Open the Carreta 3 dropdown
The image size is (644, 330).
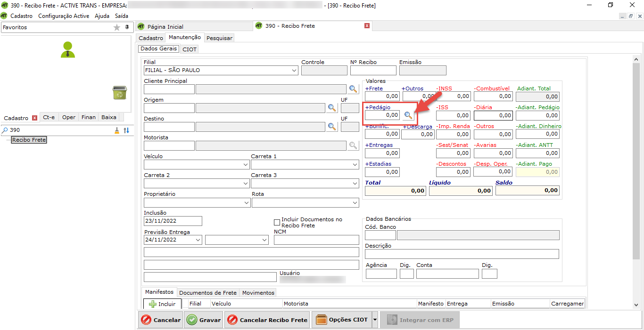coord(355,183)
